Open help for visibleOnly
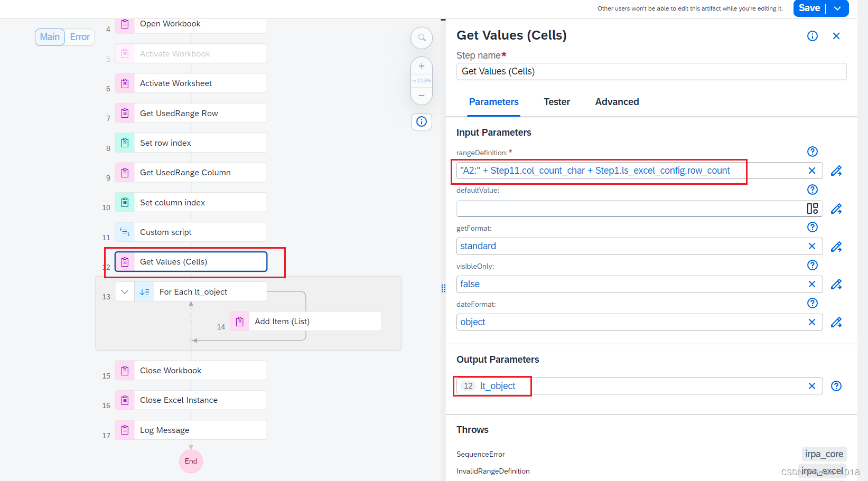Screen dimensions: 868x481 [813, 265]
